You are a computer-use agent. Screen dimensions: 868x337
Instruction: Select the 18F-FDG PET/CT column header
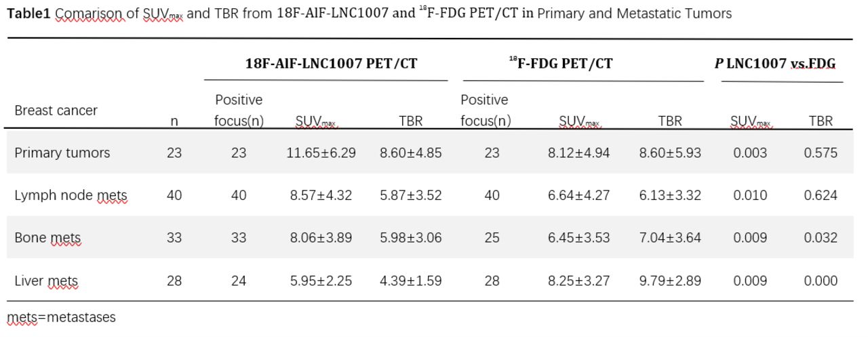pos(561,64)
